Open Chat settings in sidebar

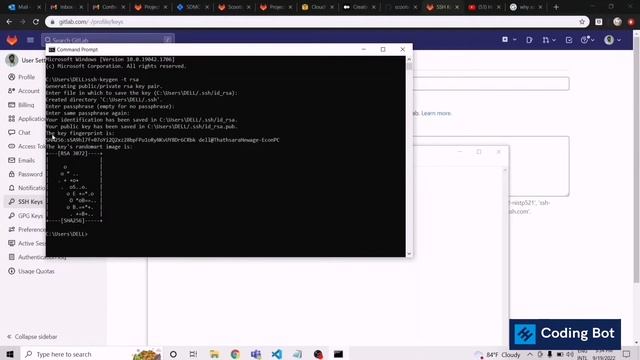(24, 132)
